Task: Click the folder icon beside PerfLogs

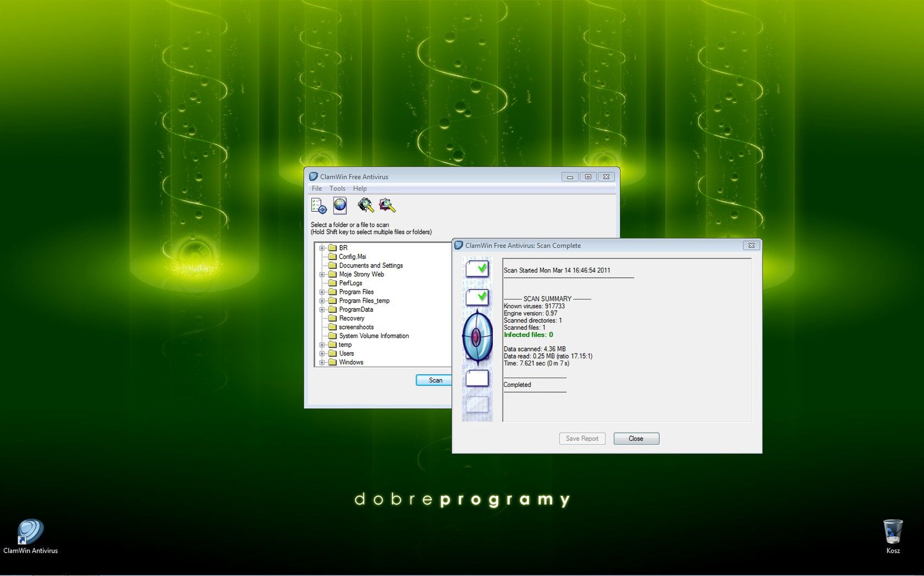Action: pyautogui.click(x=332, y=283)
